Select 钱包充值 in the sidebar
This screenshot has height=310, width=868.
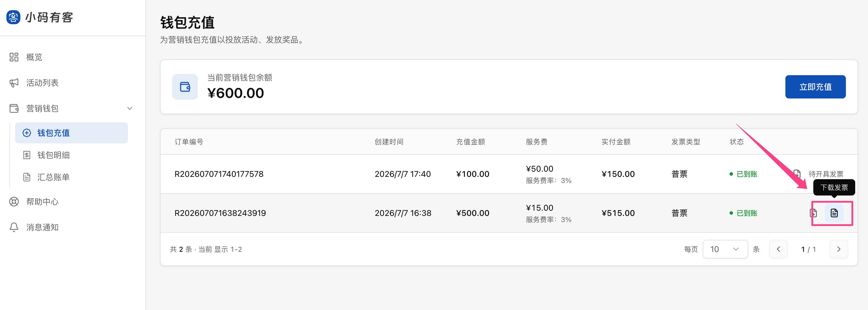coord(72,133)
